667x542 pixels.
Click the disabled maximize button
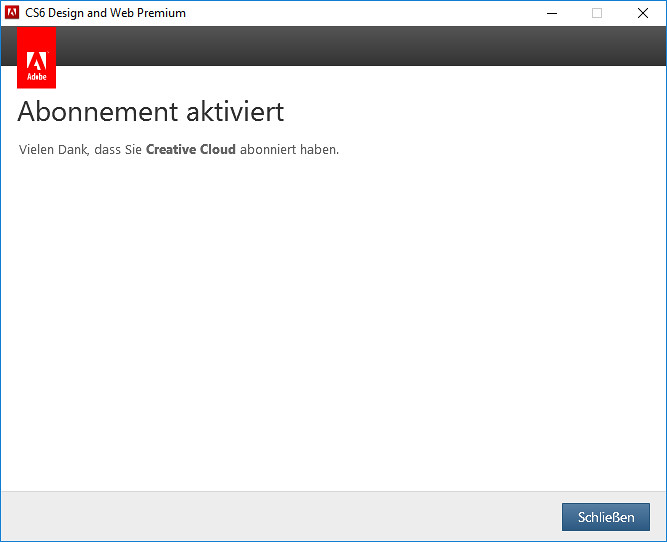click(x=597, y=13)
